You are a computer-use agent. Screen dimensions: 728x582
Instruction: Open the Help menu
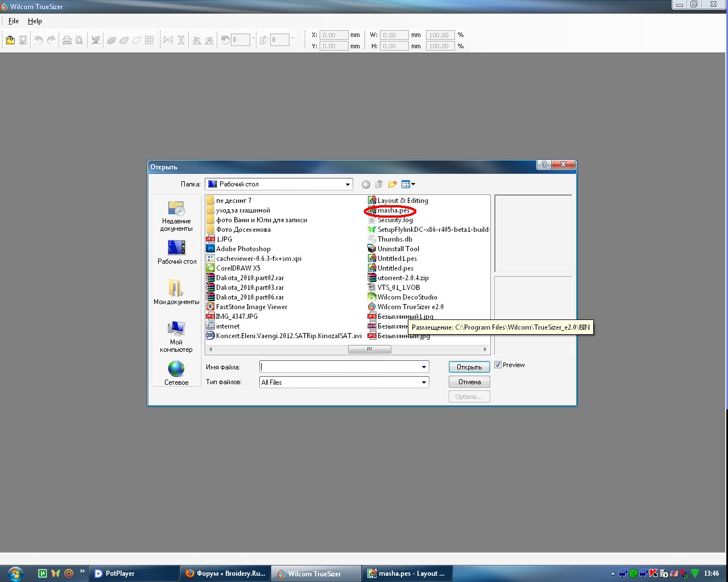tap(35, 21)
